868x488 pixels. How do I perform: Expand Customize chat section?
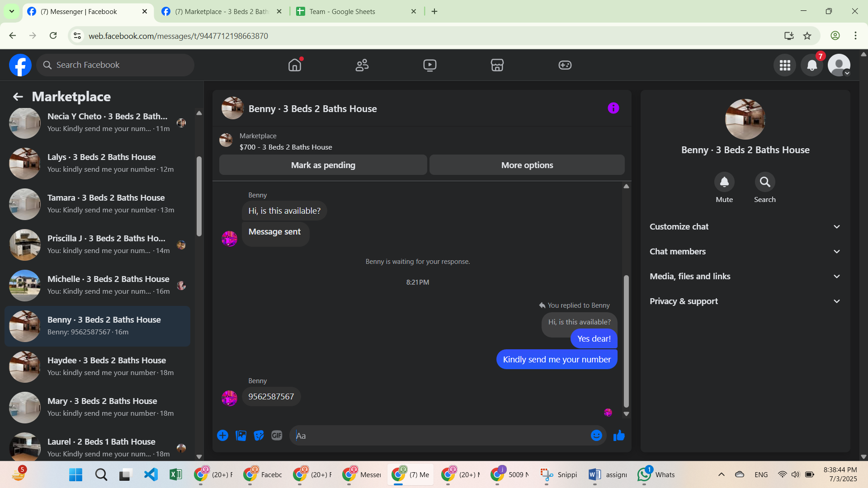[x=745, y=227]
